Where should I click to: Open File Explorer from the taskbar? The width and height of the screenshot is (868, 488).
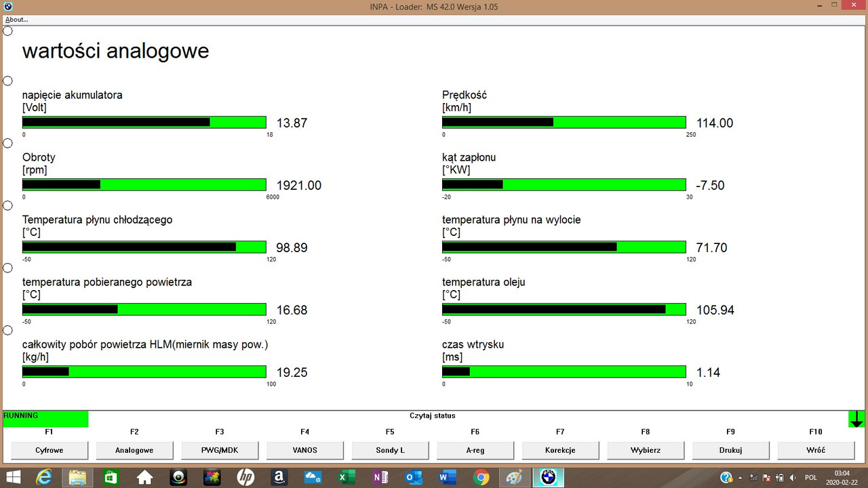pos(77,477)
